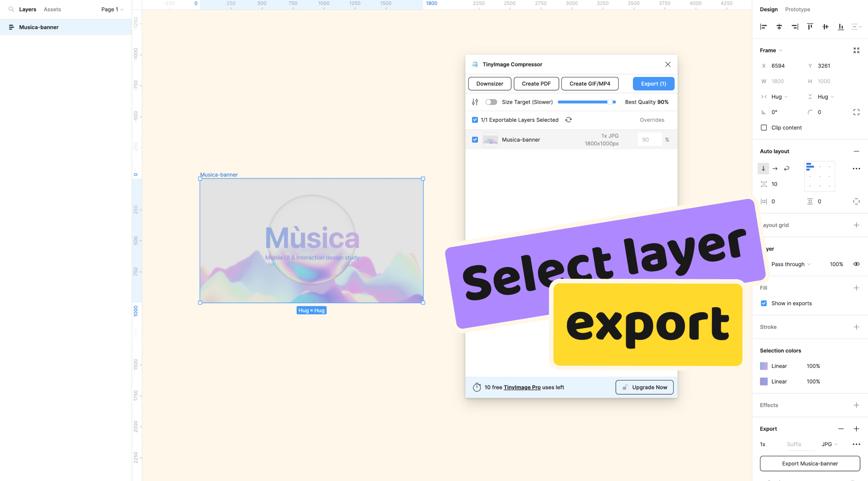Add a new export setting

tap(856, 429)
